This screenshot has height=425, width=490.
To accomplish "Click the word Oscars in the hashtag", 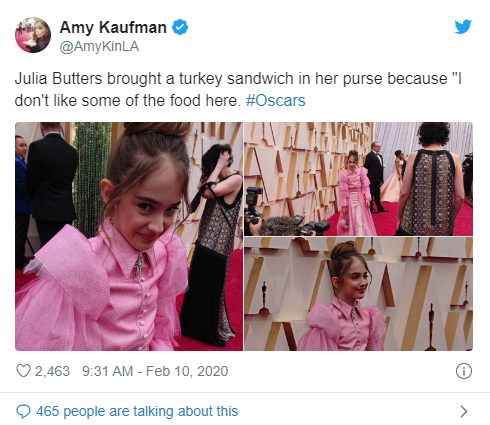I will pyautogui.click(x=280, y=100).
